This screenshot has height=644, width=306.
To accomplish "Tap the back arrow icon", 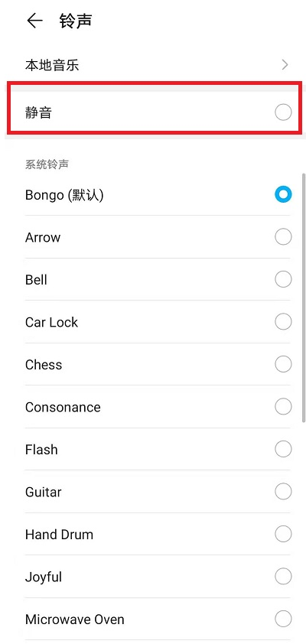I will 35,21.
